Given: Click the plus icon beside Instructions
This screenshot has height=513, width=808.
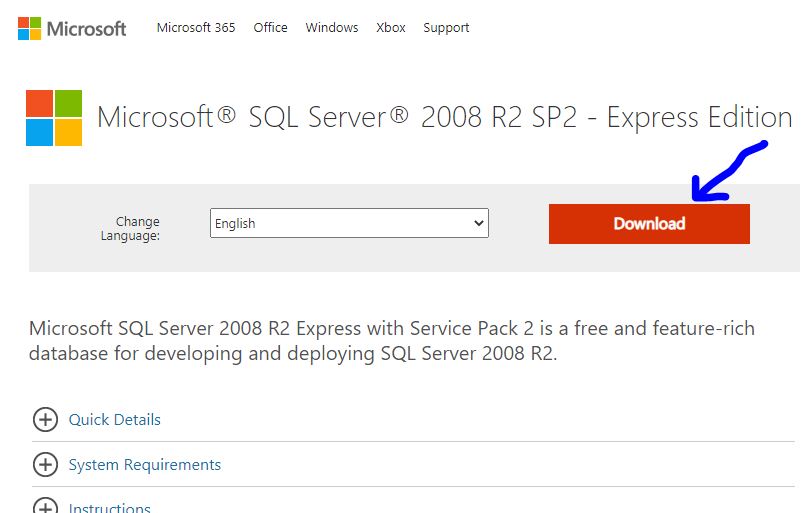Looking at the screenshot, I should pos(45,506).
